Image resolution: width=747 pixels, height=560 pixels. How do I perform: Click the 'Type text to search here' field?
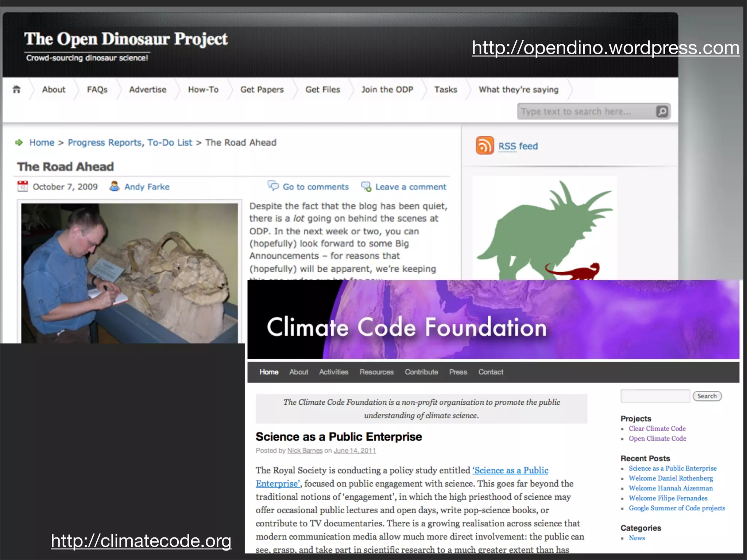pyautogui.click(x=587, y=111)
